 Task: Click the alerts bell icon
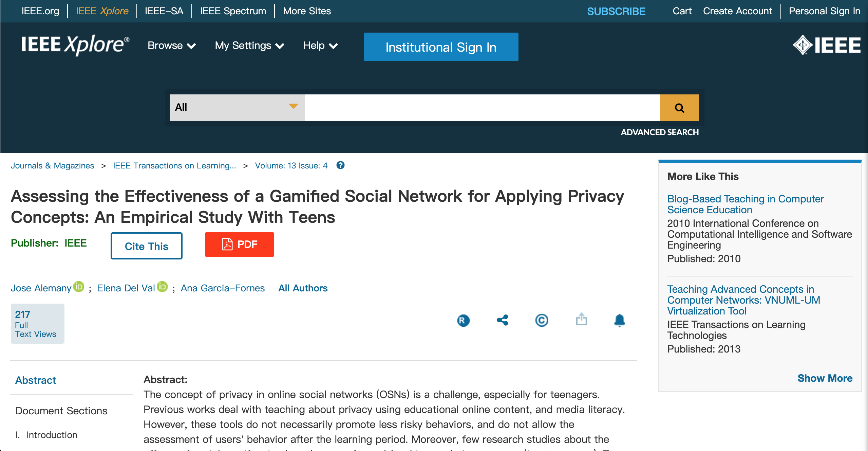[620, 320]
